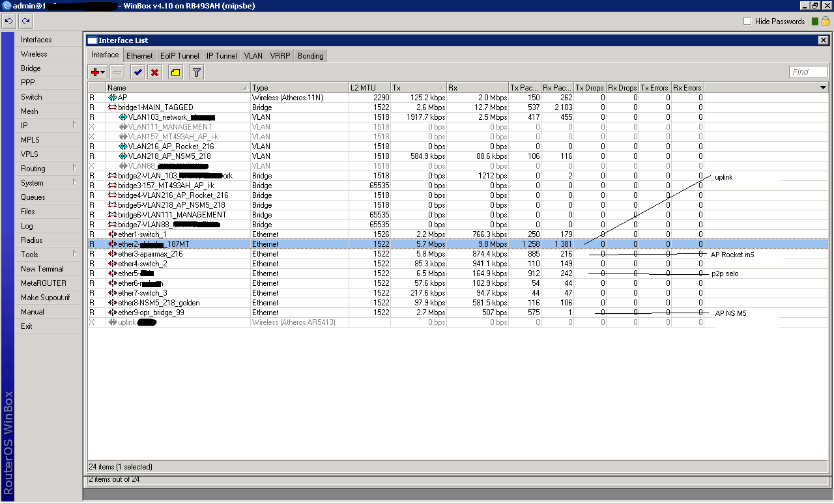Click the yellow padlock icon

pos(825,21)
